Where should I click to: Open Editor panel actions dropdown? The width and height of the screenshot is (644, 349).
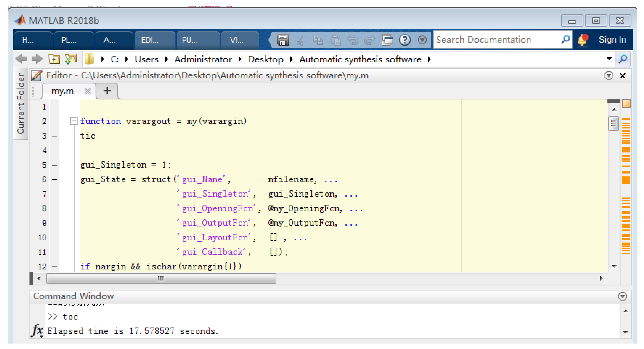click(x=609, y=76)
